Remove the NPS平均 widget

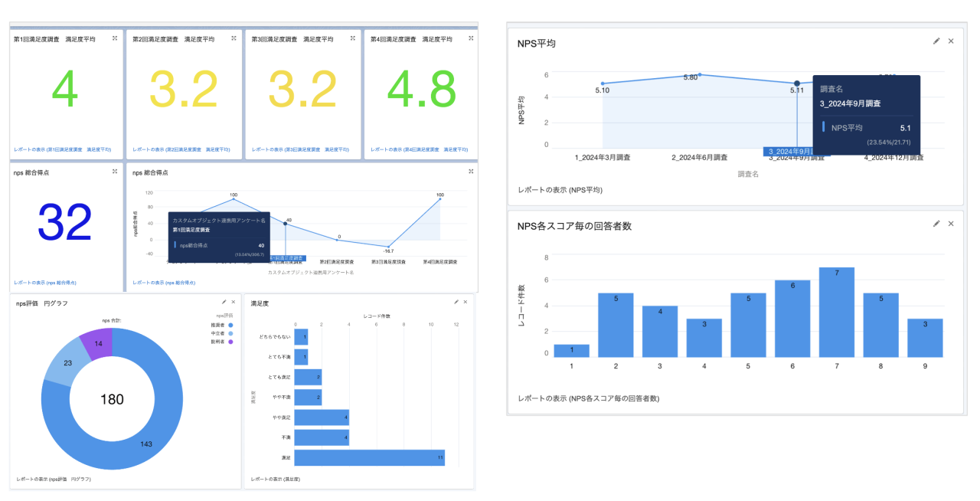[x=951, y=41]
